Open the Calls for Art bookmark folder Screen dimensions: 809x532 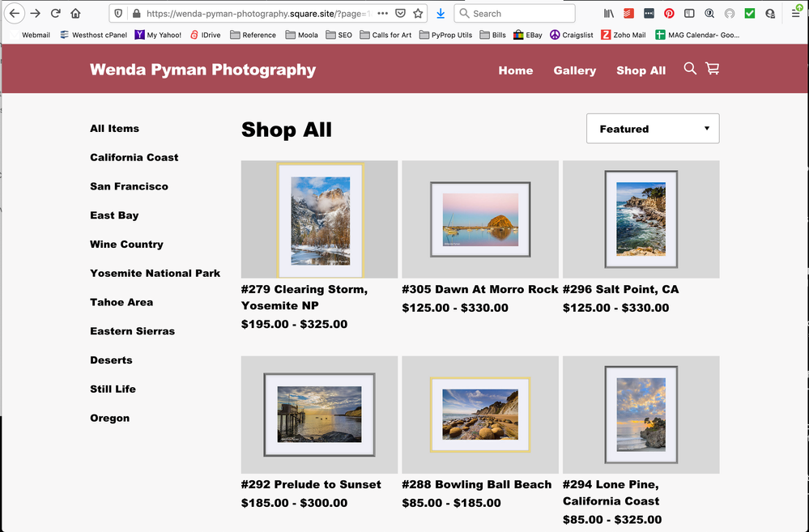[385, 35]
